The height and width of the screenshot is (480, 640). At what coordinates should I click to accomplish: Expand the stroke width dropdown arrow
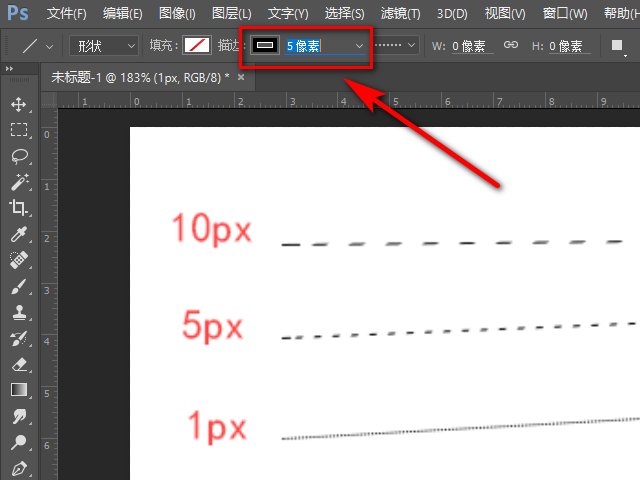pos(358,46)
